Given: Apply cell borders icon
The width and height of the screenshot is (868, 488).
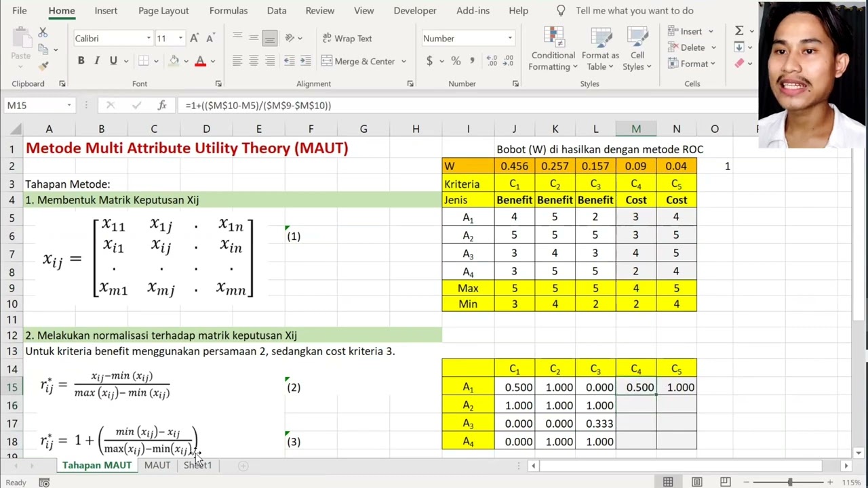Looking at the screenshot, I should point(143,61).
